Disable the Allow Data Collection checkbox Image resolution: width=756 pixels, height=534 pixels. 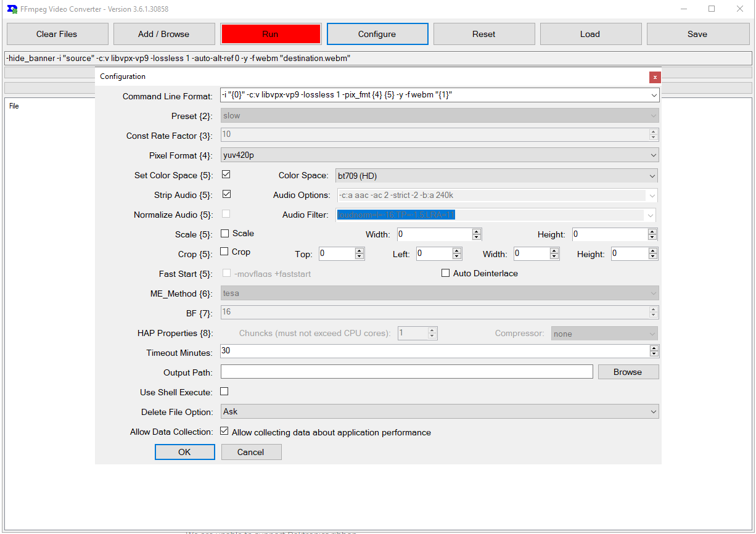point(224,431)
